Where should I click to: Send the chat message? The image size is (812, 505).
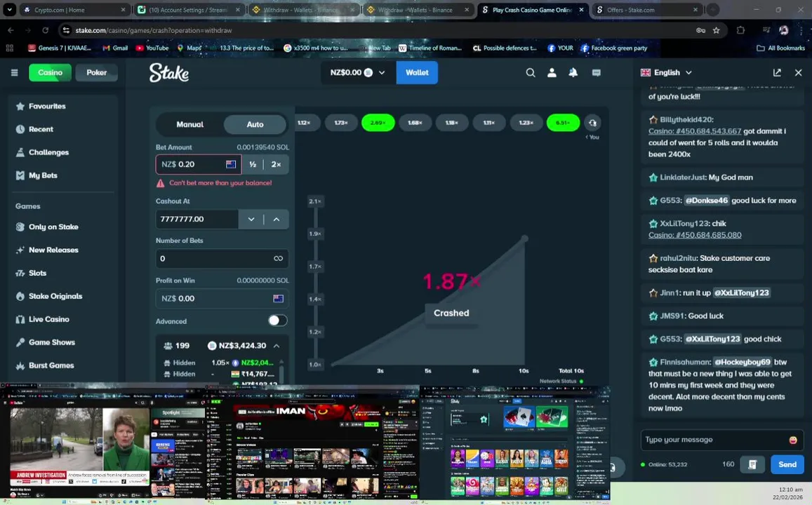[x=787, y=464]
